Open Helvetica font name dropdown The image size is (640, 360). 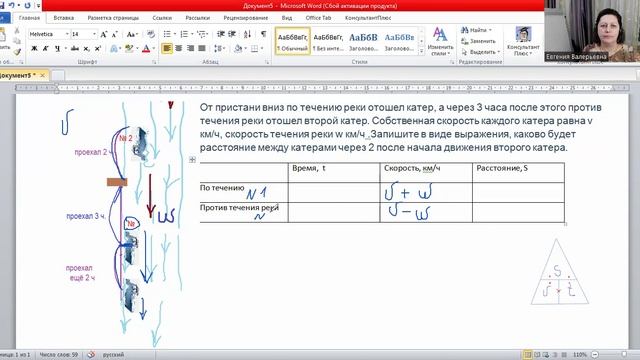67,34
